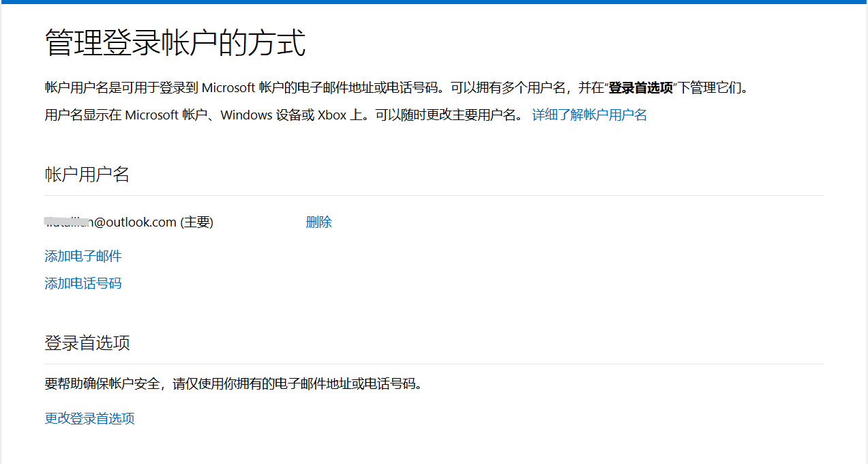This screenshot has height=464, width=868.
Task: Click the (主要) label next to the email
Action: click(x=196, y=222)
